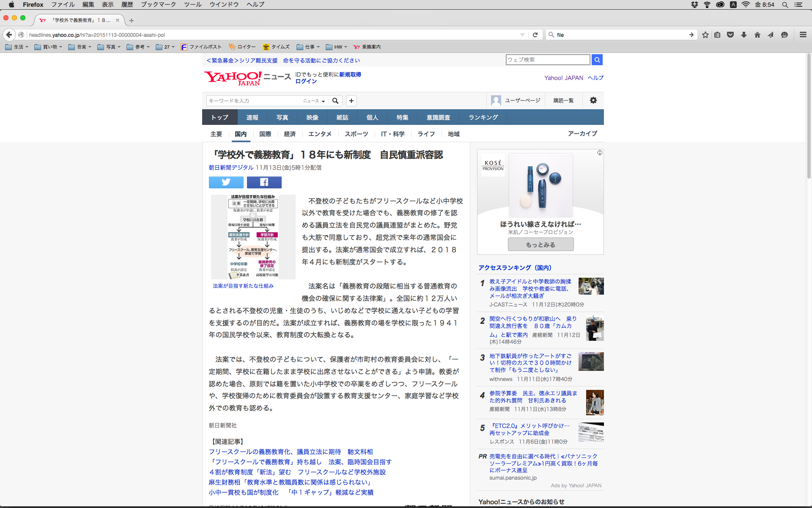
Task: Reload the page with the refresh icon
Action: click(x=535, y=35)
